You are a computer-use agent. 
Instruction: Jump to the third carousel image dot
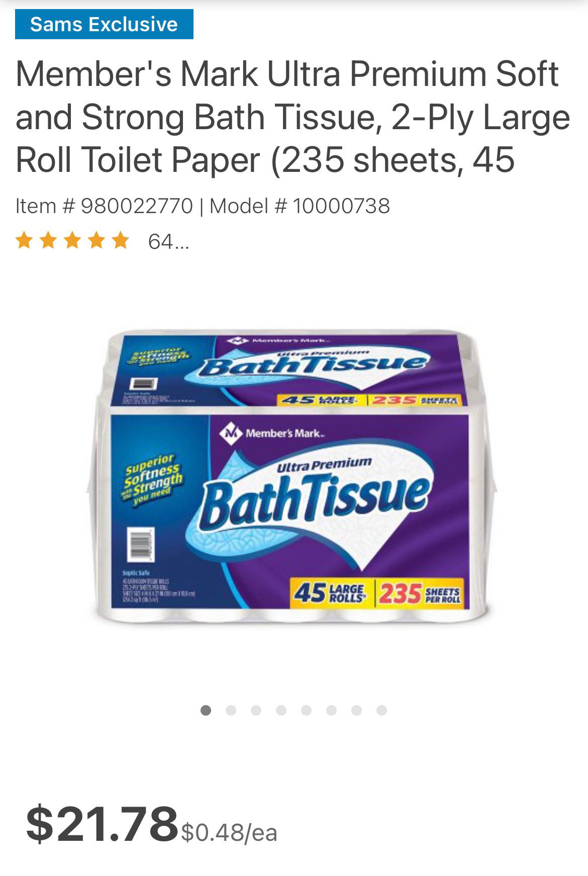point(256,710)
